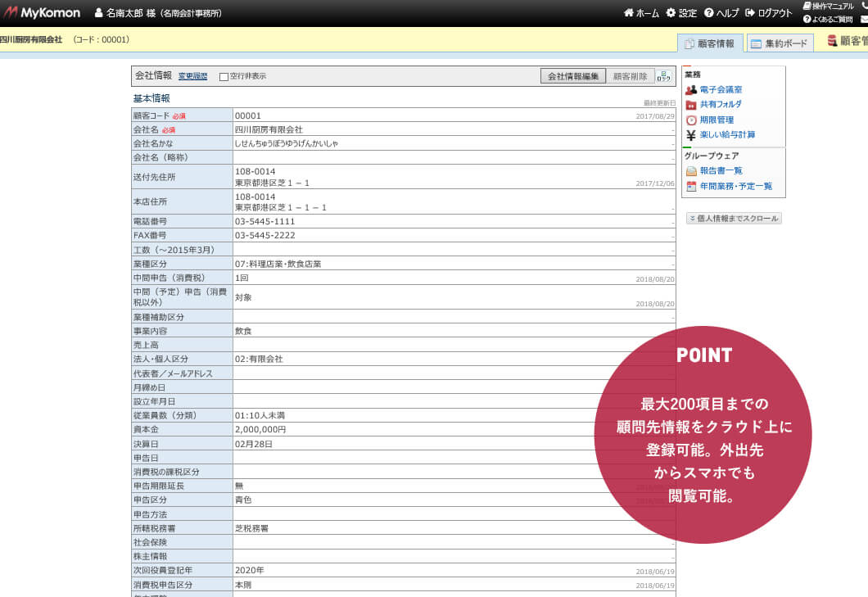The width and height of the screenshot is (868, 597).
Task: Click the 資本金 value 2,000,000円
Action: [x=260, y=429]
